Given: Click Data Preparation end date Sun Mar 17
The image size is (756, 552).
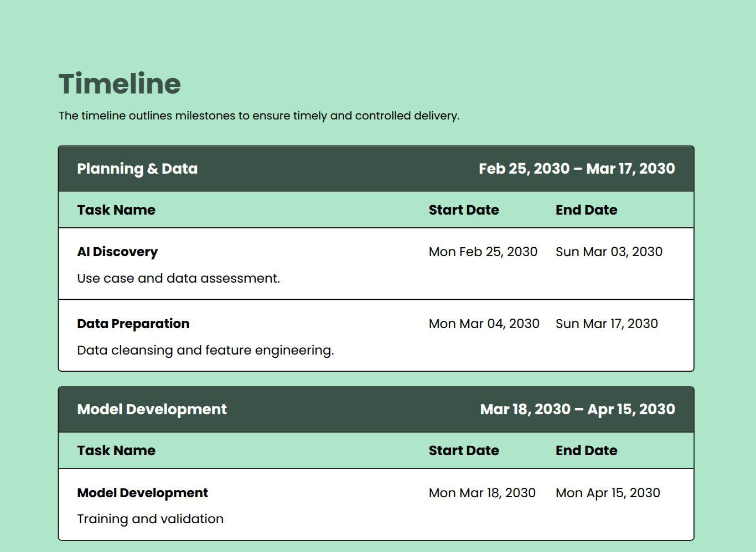Looking at the screenshot, I should point(607,324).
